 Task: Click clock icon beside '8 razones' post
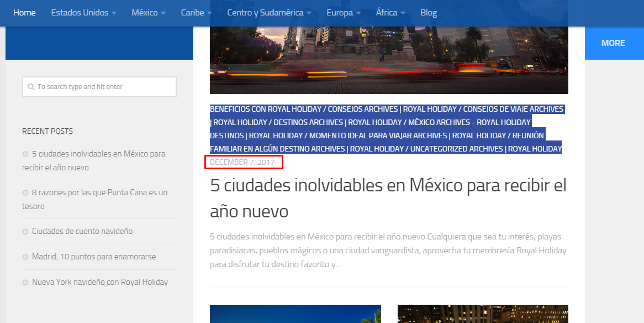click(25, 192)
